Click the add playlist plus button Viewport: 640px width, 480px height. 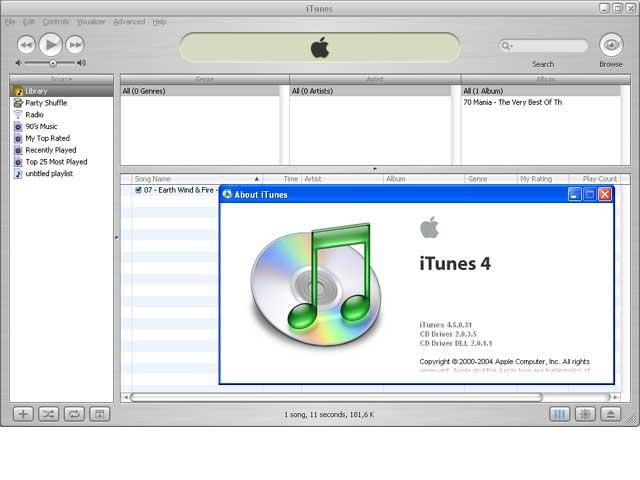pyautogui.click(x=23, y=414)
